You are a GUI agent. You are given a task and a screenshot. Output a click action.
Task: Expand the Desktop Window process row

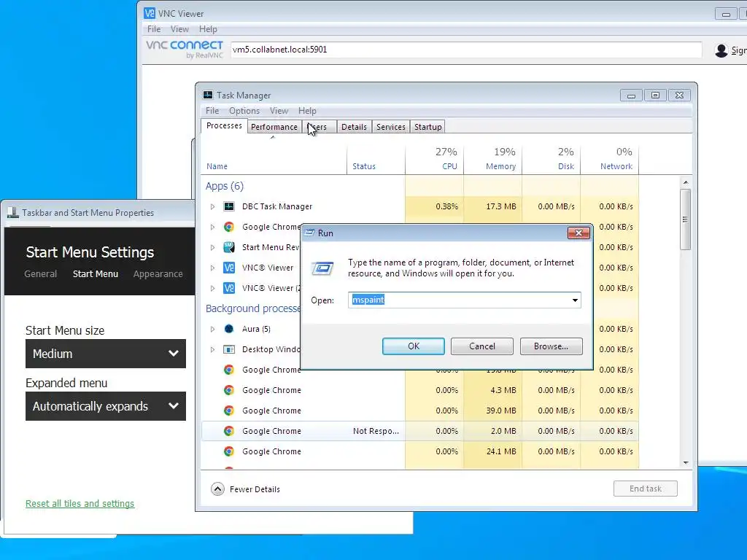point(212,349)
